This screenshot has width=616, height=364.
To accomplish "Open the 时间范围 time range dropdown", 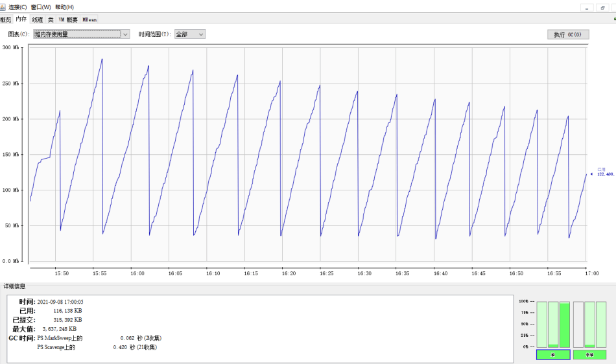I will pos(190,34).
